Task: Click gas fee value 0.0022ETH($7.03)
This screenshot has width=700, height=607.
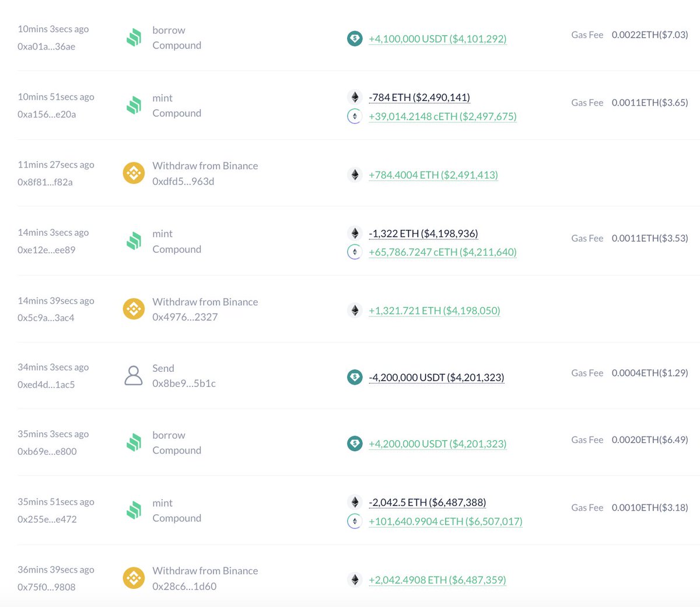Action: tap(650, 35)
